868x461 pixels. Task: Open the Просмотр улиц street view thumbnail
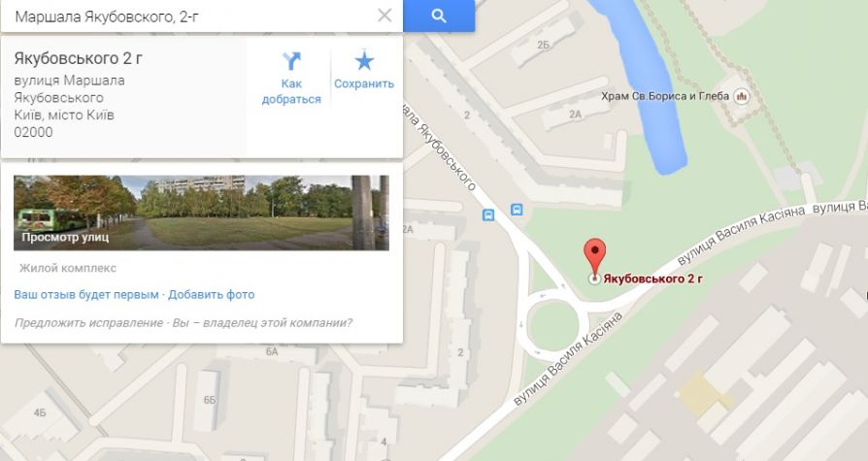tap(202, 214)
